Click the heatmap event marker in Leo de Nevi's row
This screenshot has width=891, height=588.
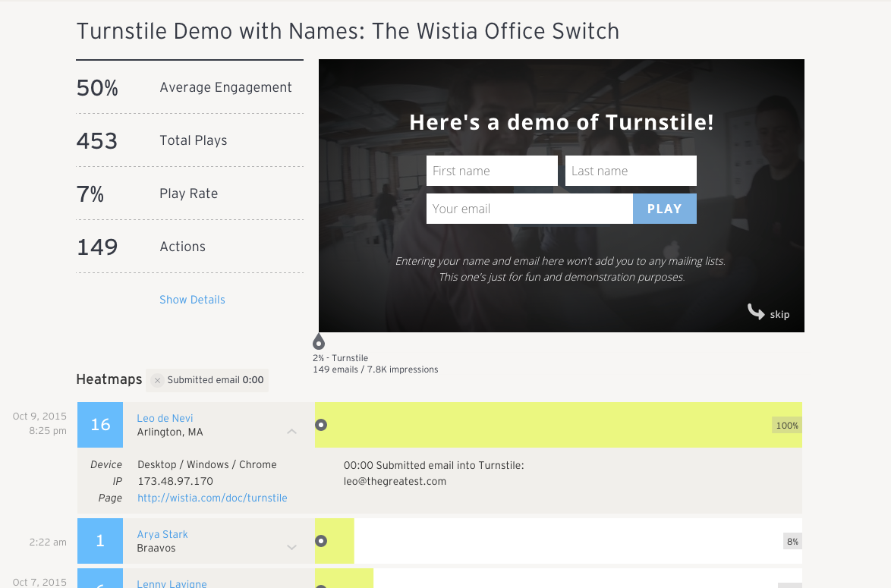321,425
